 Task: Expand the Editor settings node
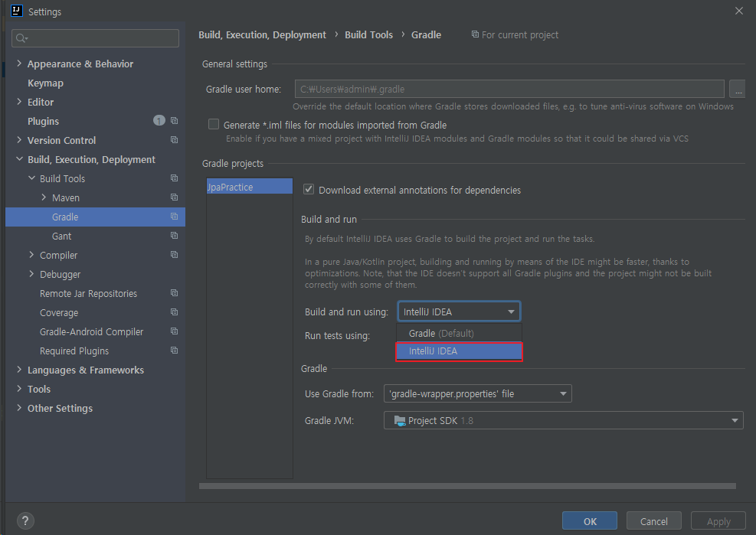(19, 102)
